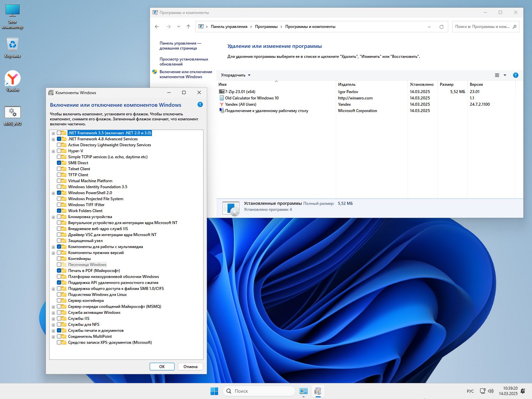Open the Windows Components taskbar icon
This screenshot has width=532, height=399.
(318, 391)
